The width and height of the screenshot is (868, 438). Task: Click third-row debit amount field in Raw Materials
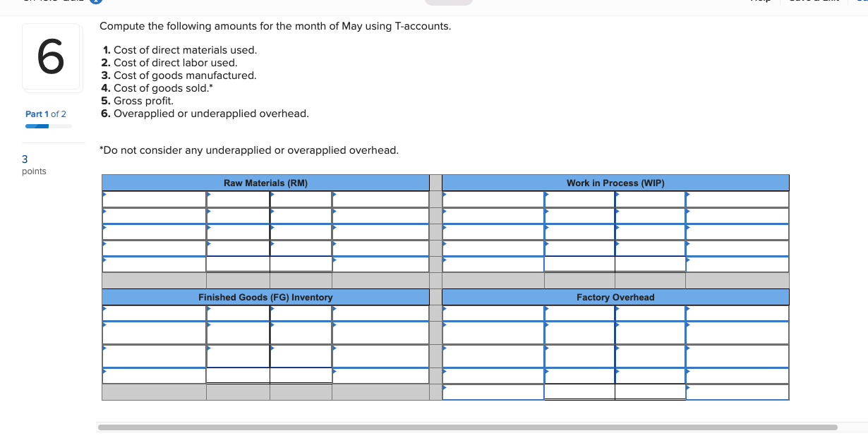coord(238,232)
